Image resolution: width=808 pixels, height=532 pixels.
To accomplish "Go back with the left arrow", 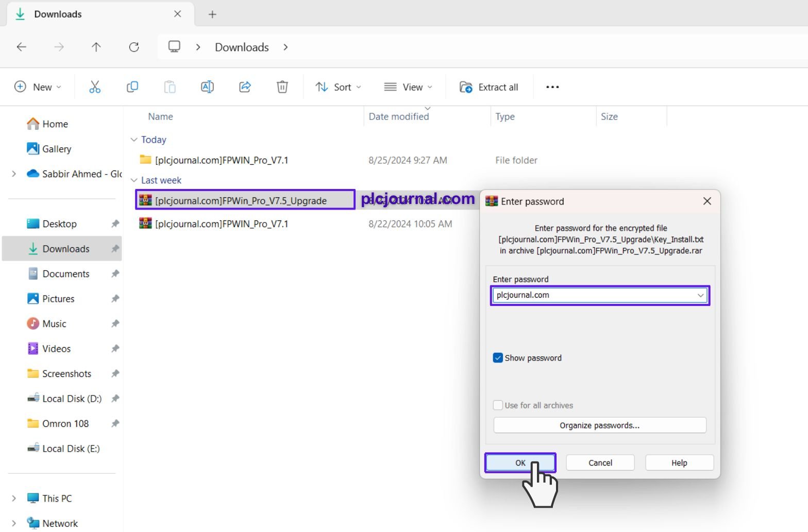I will (22, 47).
